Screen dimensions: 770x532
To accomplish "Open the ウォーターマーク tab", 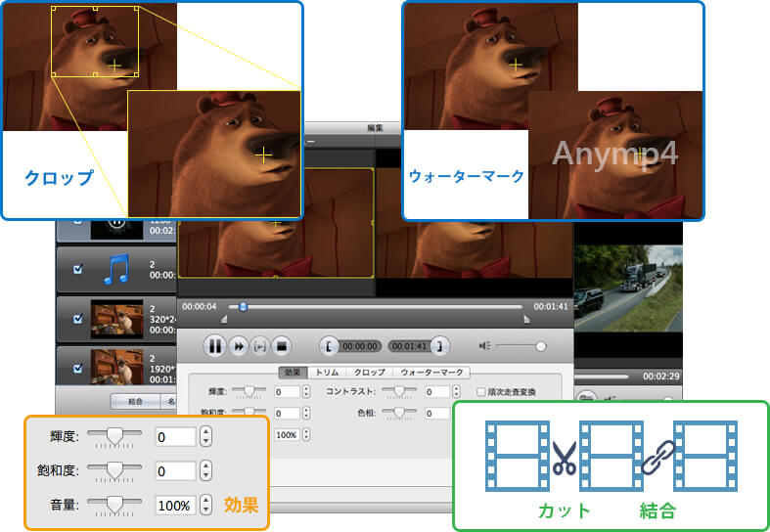I will pyautogui.click(x=431, y=373).
